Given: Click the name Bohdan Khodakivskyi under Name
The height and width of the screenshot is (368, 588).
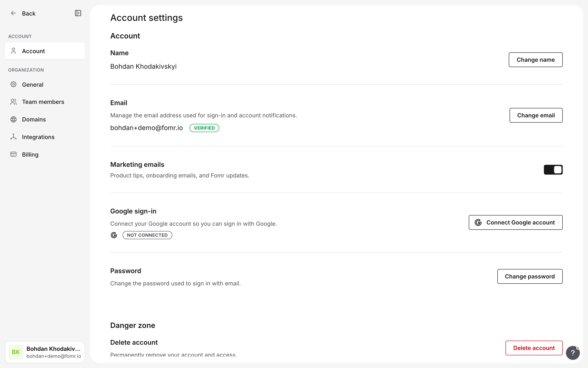Looking at the screenshot, I should point(143,66).
